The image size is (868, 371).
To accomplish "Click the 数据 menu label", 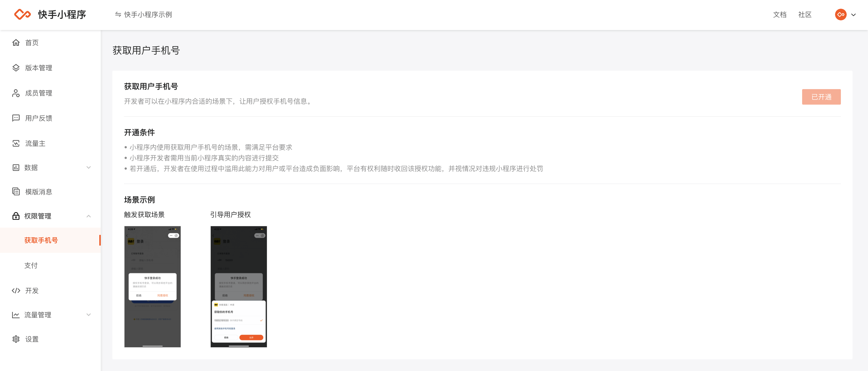I will (x=31, y=168).
